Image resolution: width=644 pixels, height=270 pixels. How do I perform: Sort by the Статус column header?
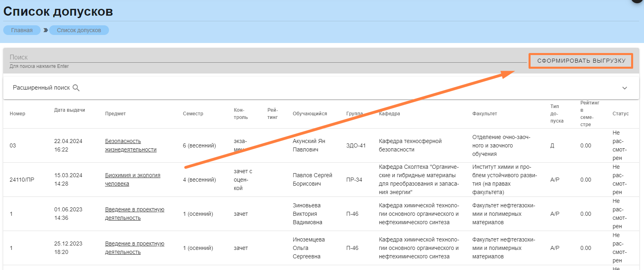[620, 114]
